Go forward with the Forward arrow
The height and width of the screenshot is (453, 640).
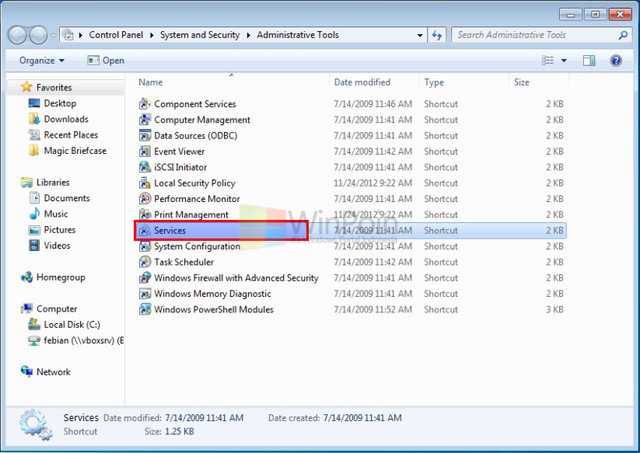(x=39, y=36)
